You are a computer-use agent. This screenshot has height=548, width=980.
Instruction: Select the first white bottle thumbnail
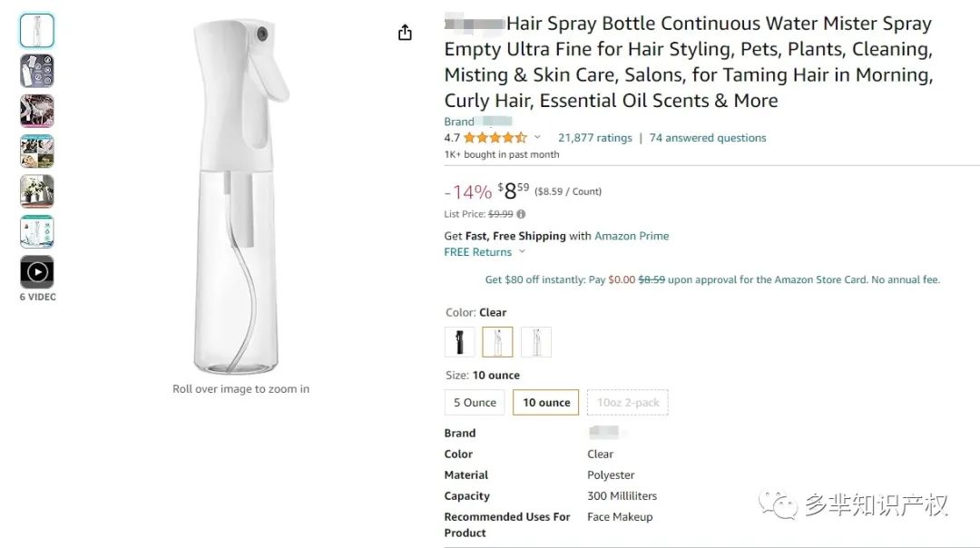pos(37,31)
